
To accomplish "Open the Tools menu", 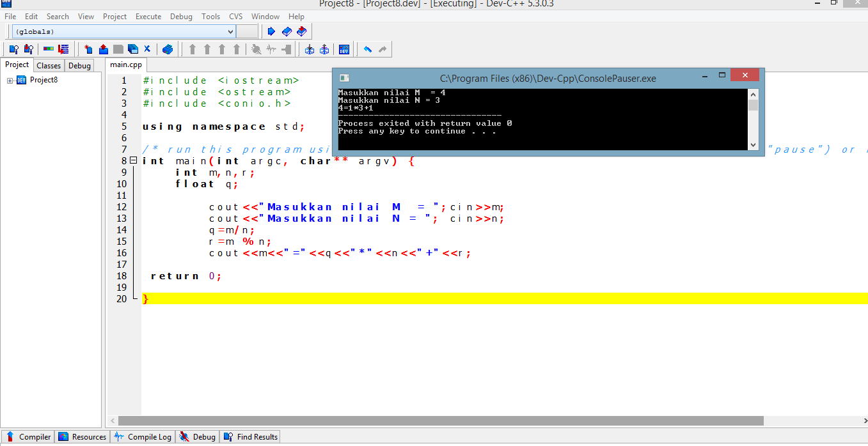I will coord(210,17).
